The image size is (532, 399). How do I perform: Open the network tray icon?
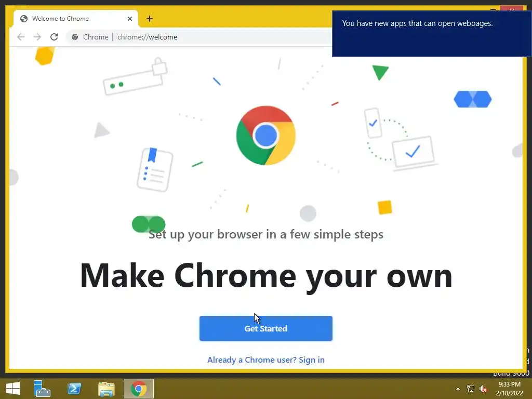click(471, 389)
